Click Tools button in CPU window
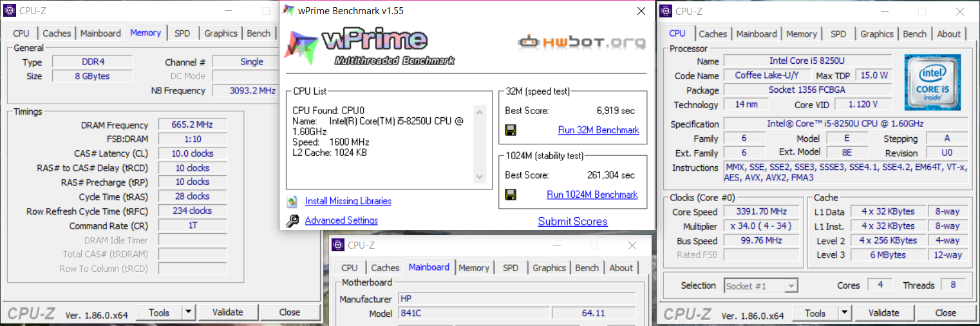The height and width of the screenshot is (326, 980). point(815,313)
